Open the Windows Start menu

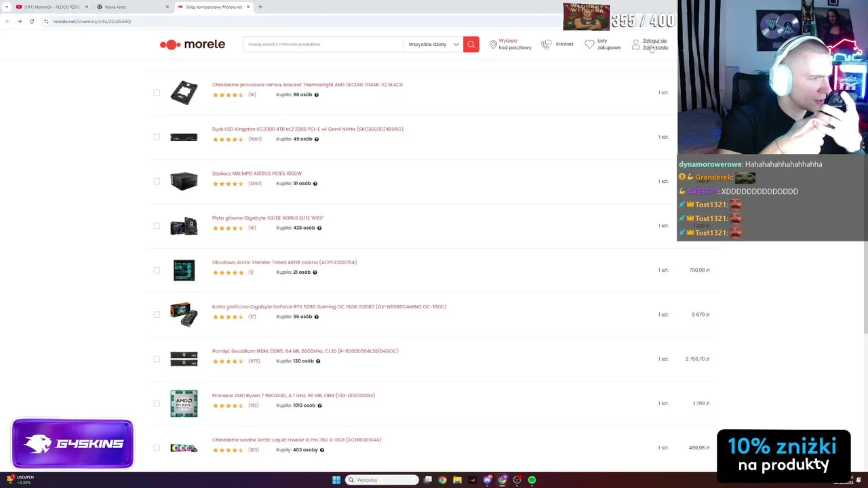tap(336, 480)
